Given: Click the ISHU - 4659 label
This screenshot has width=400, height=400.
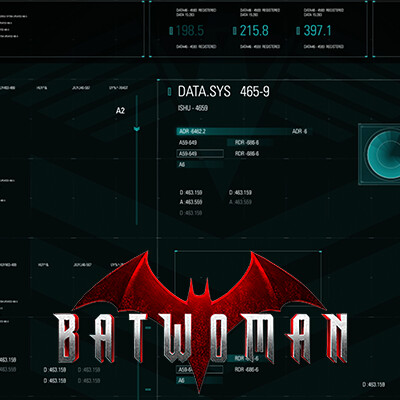Looking at the screenshot, I should coord(193,108).
